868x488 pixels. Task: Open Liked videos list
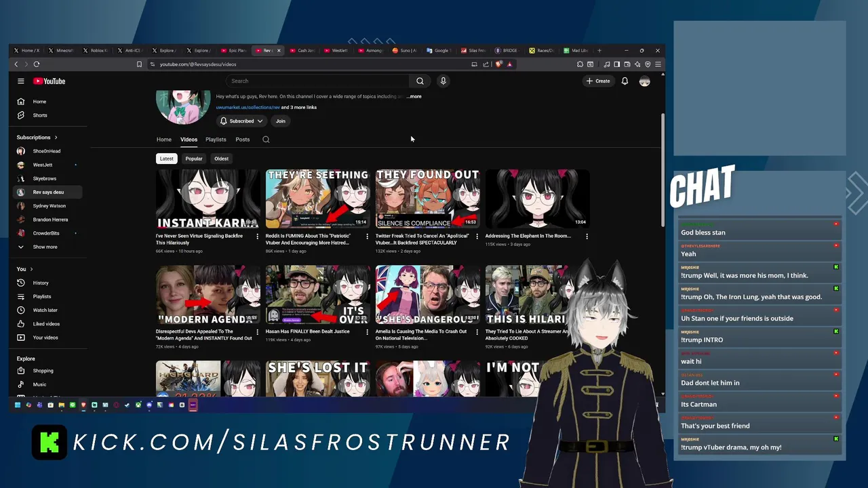[47, 324]
